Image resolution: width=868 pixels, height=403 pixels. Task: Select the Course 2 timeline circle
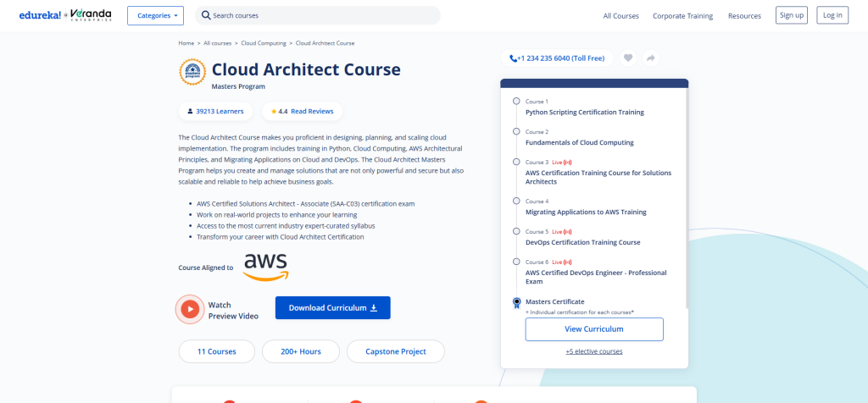(516, 131)
